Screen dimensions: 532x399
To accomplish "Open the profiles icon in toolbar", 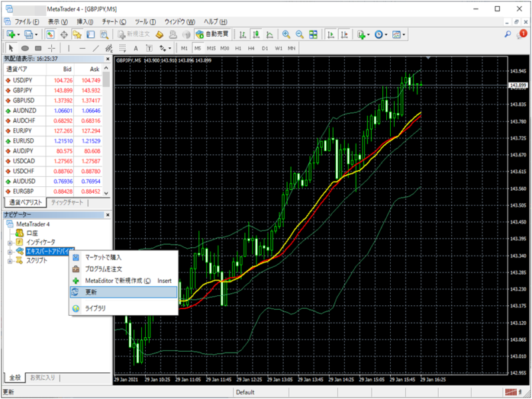I will [x=29, y=35].
